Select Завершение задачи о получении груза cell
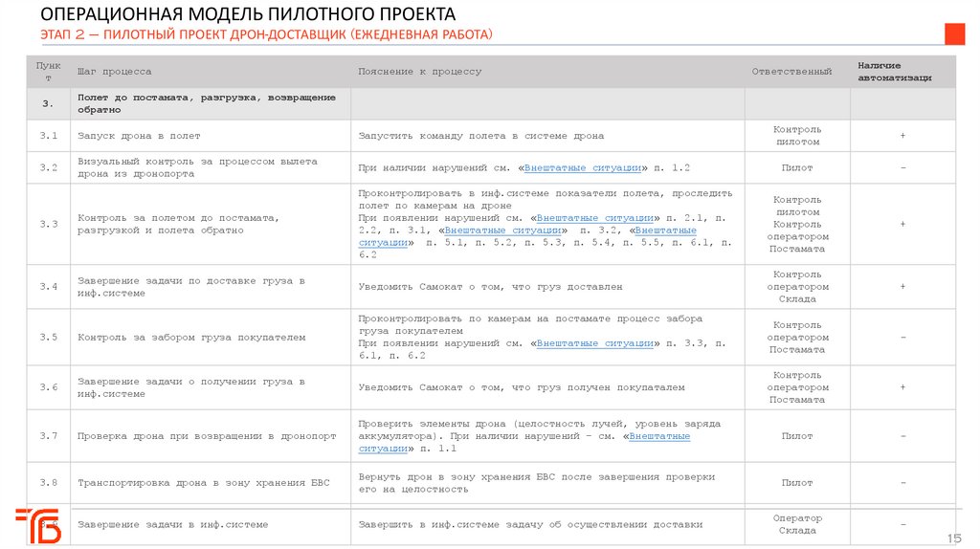 click(x=210, y=387)
